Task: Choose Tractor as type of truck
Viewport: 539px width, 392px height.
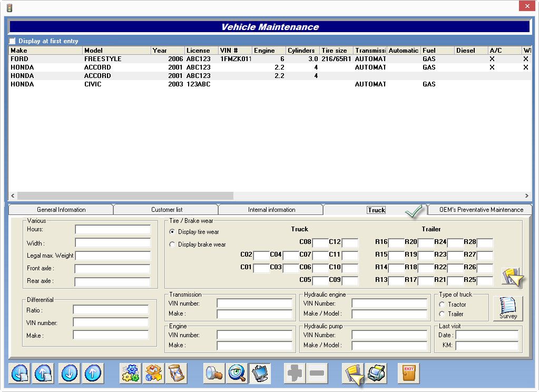Action: click(442, 305)
